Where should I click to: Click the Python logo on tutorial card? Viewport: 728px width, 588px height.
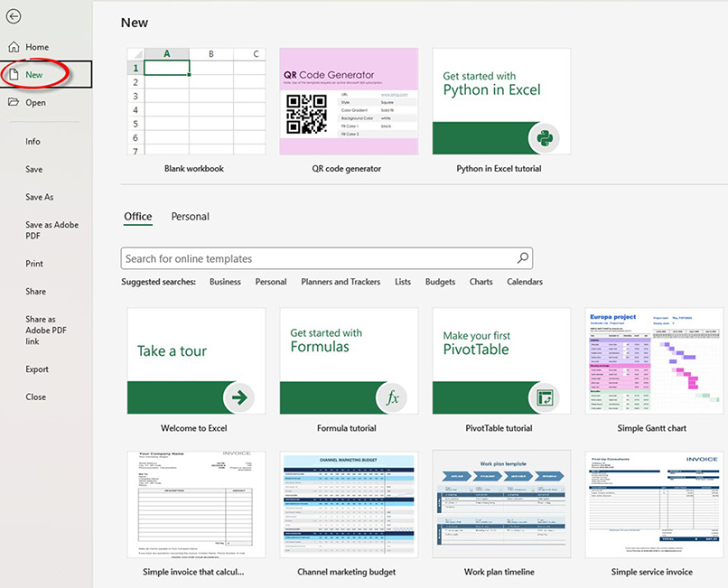(x=544, y=138)
